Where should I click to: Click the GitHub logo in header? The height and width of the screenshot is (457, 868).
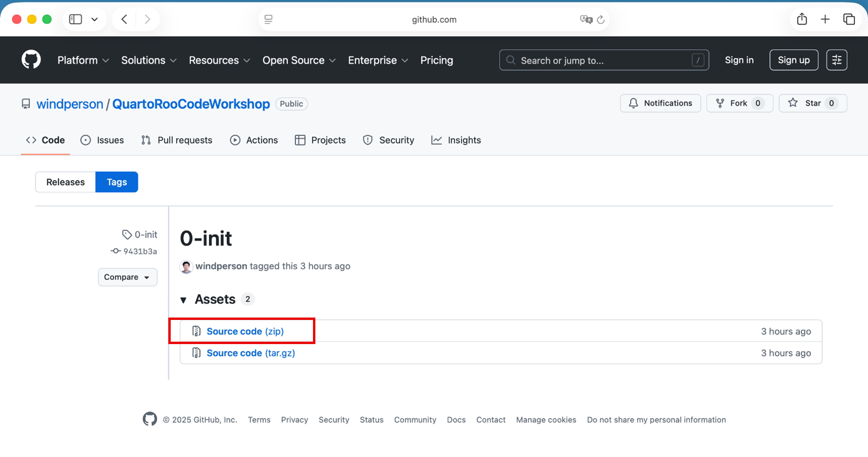point(31,60)
